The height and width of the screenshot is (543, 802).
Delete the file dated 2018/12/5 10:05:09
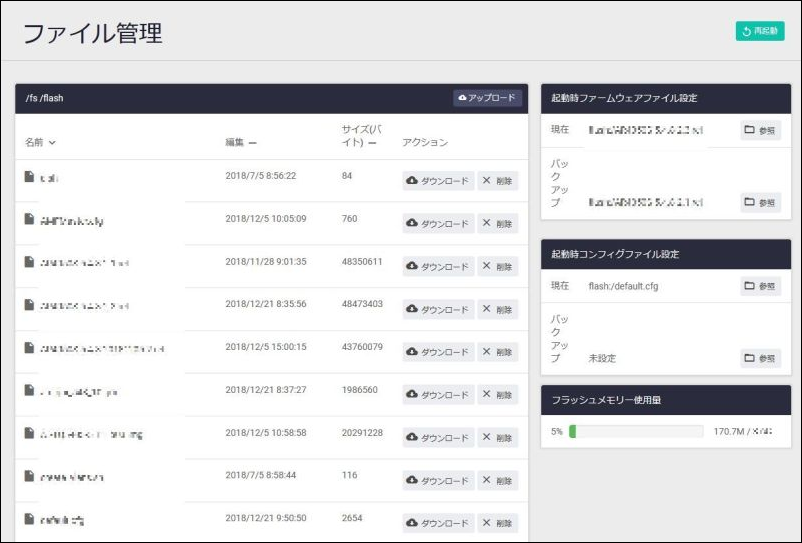[497, 224]
